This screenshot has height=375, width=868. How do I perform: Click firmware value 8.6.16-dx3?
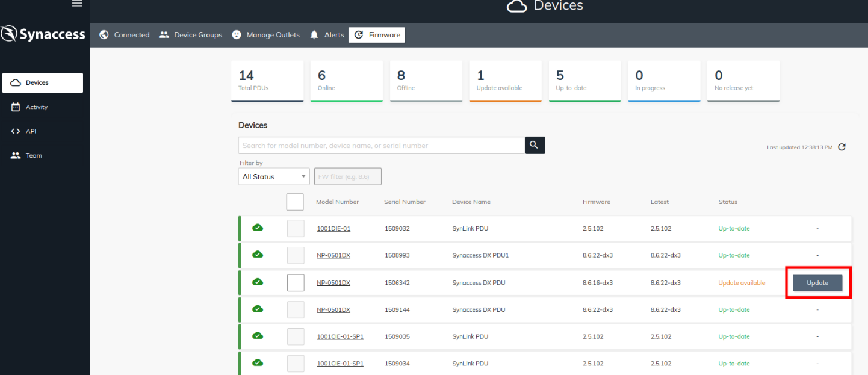pyautogui.click(x=598, y=283)
